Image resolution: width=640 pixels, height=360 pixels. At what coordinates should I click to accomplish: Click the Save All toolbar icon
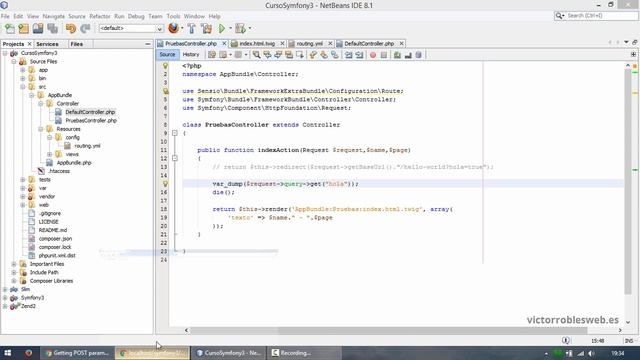tap(52, 28)
